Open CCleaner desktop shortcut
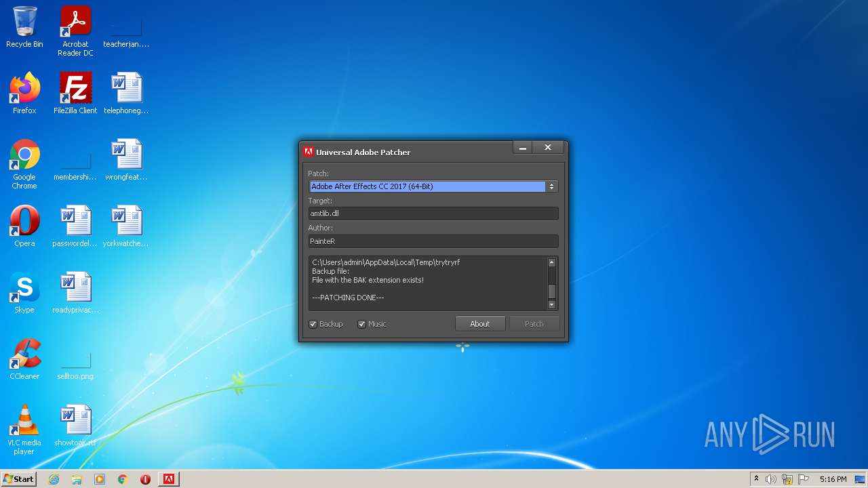 (24, 359)
